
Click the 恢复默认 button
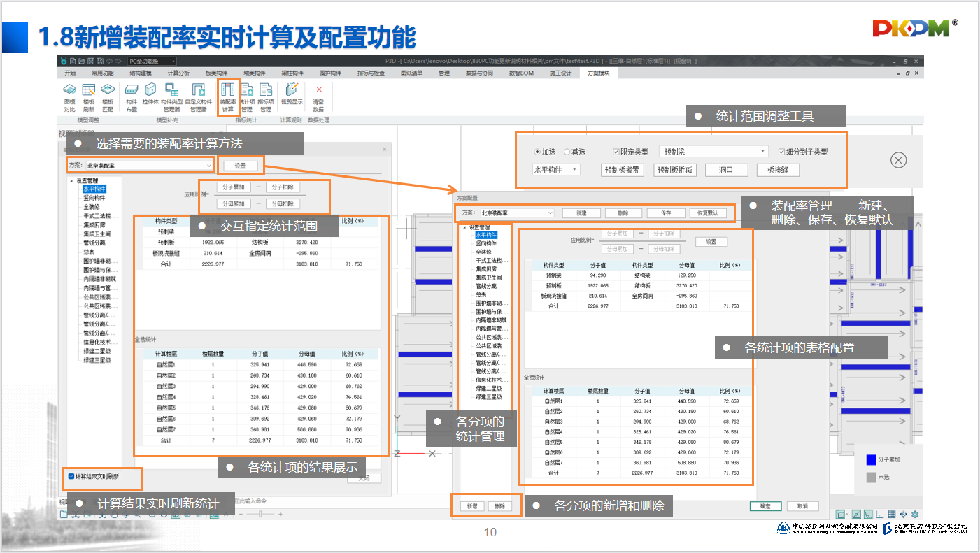coord(708,213)
